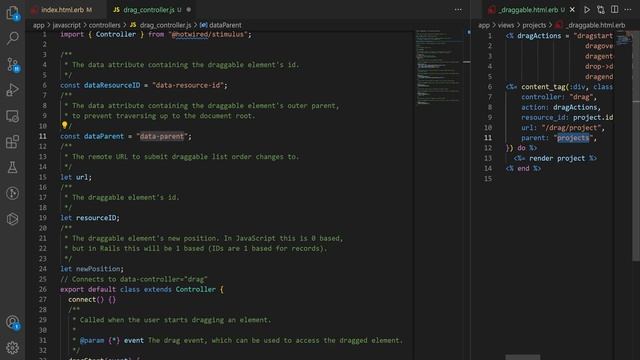Click the left editor minimap
Image resolution: width=640 pixels, height=360 pixels.
(439, 67)
